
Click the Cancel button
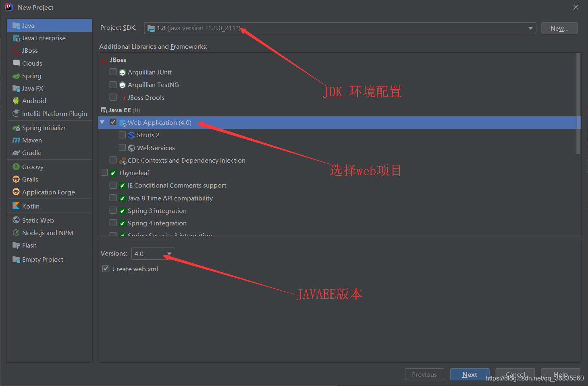515,374
